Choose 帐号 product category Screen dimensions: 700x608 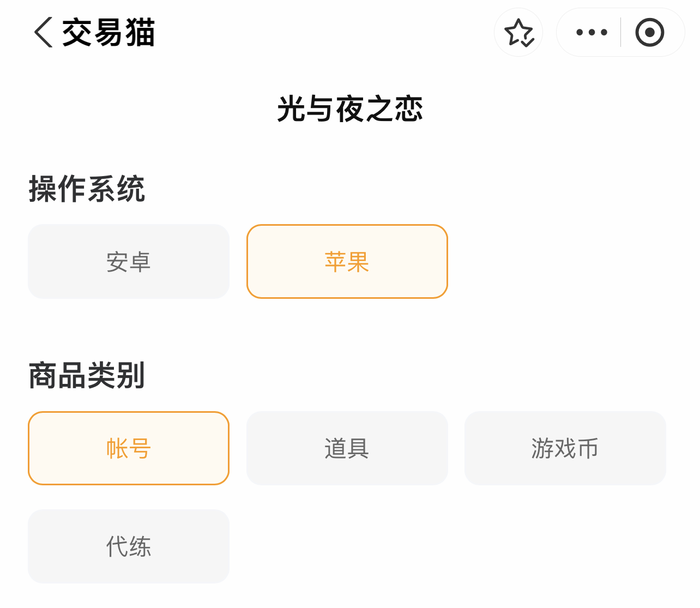coord(129,448)
